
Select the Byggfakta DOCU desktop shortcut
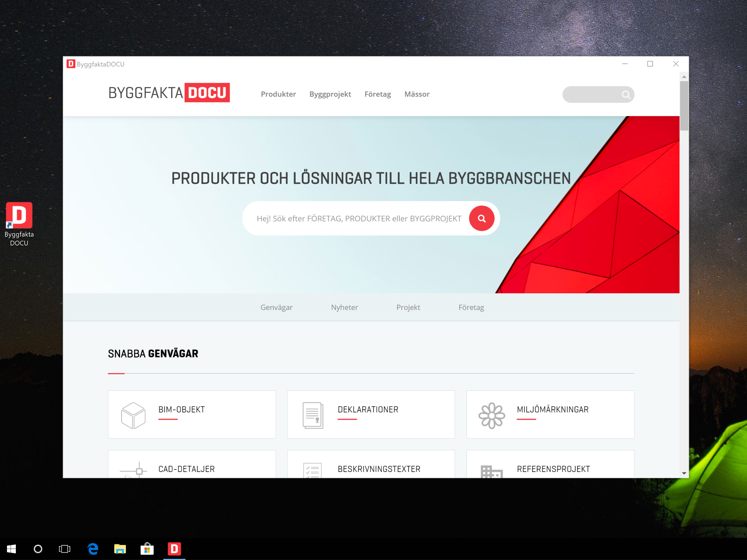19,224
